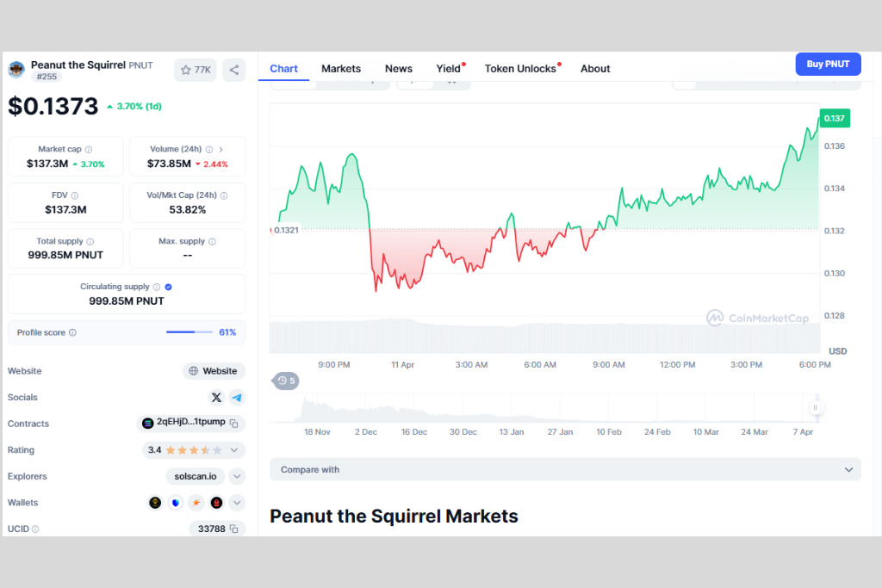Click the Buy PNUT button
Image resolution: width=882 pixels, height=588 pixels.
point(828,64)
